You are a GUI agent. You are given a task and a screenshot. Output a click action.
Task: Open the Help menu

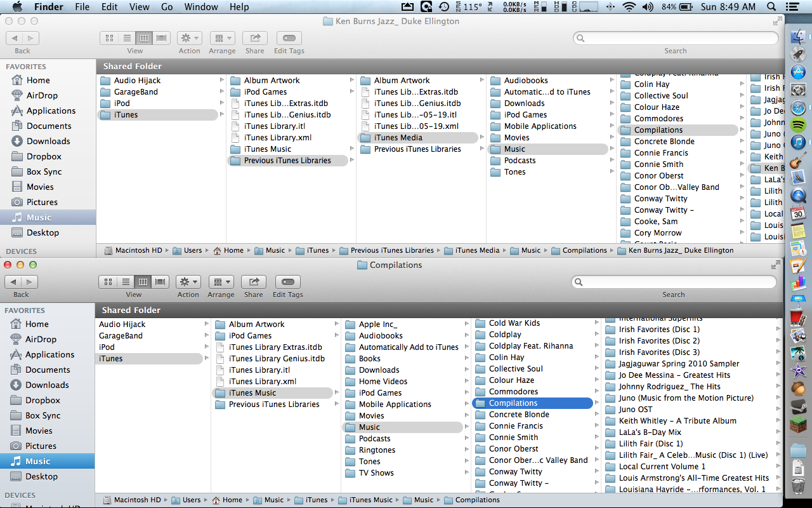tap(239, 7)
